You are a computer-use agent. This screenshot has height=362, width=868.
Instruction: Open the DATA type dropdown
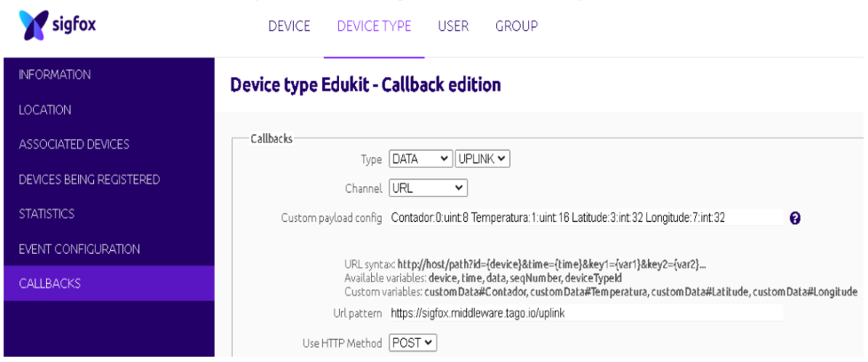point(421,159)
